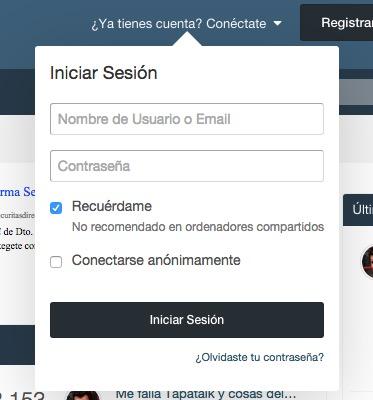Click the blue partial link on the left
This screenshot has width=373, height=400.
click(x=17, y=192)
